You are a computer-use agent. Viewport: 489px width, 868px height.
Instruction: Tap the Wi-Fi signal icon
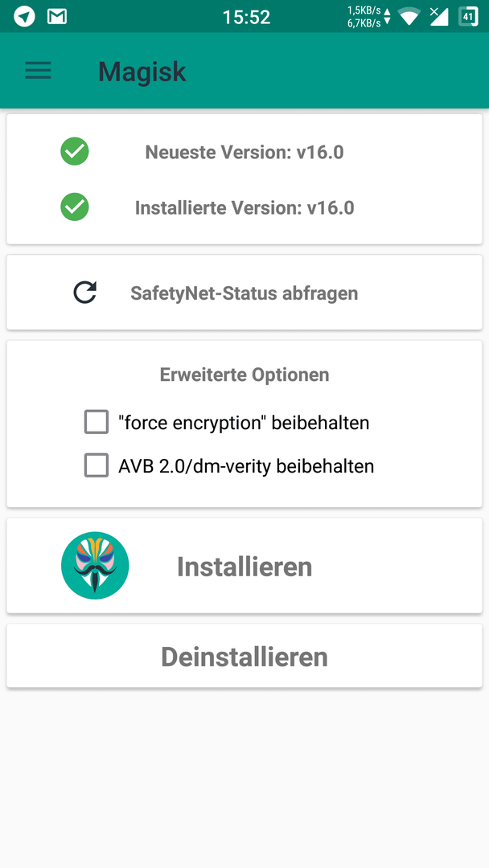[x=409, y=17]
